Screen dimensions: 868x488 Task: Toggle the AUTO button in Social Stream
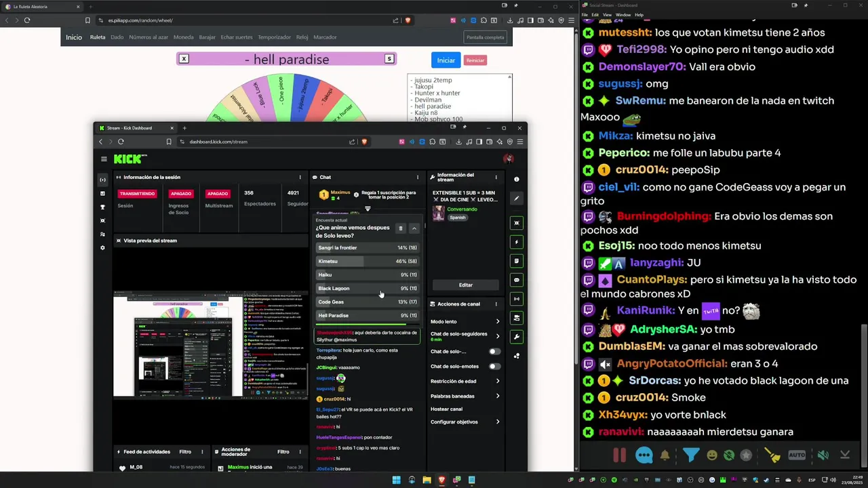(x=797, y=455)
